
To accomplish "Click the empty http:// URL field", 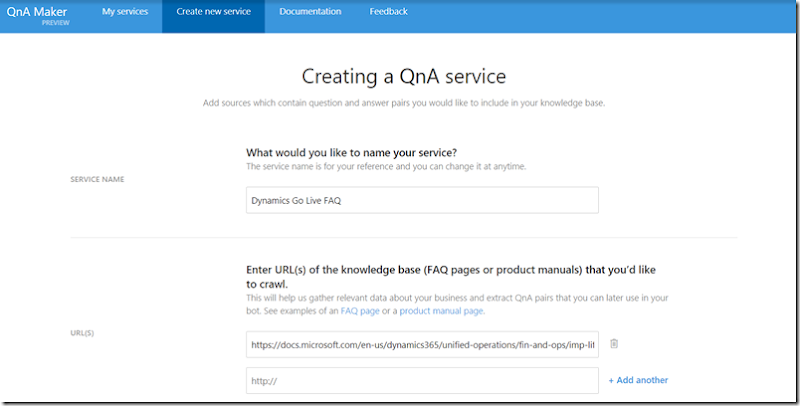I will click(422, 380).
